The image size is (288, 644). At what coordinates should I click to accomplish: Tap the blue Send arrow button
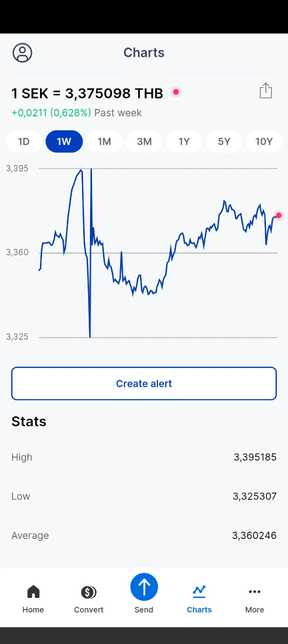point(144,587)
